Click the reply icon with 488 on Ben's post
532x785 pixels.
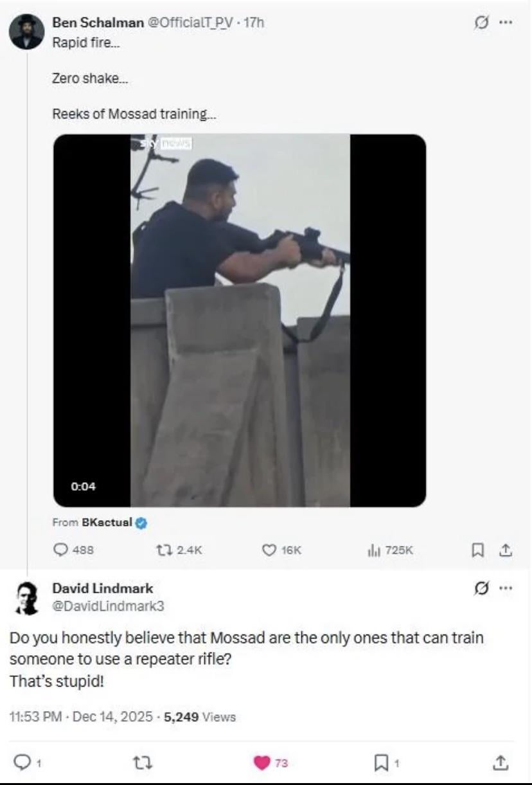[58, 550]
